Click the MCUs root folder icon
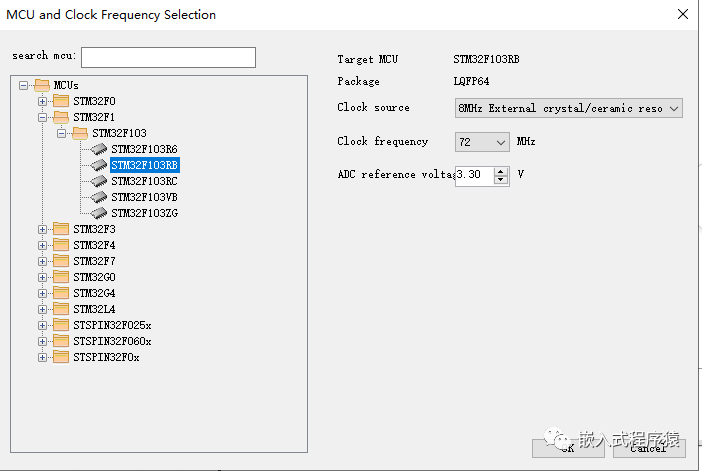 (42, 85)
